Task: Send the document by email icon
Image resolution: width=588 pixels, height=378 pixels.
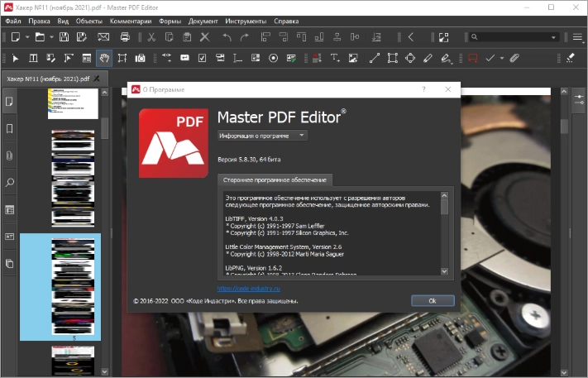Action: coord(103,37)
